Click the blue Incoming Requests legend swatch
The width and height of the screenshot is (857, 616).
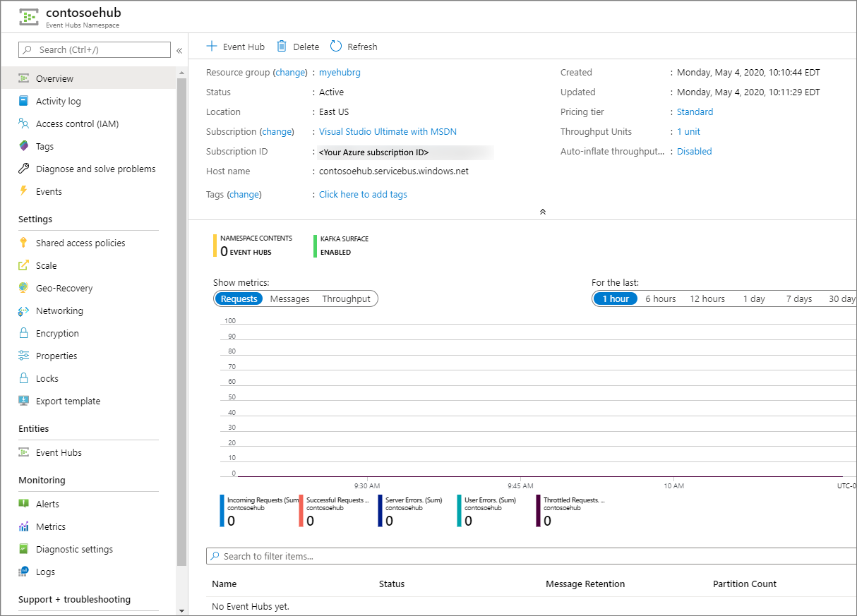click(x=222, y=510)
